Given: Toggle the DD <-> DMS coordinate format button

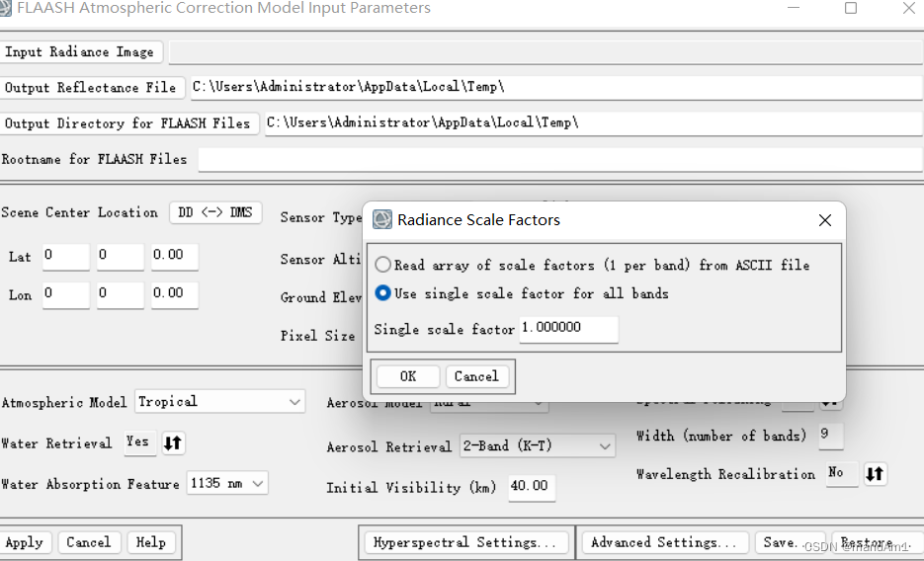Looking at the screenshot, I should point(215,212).
